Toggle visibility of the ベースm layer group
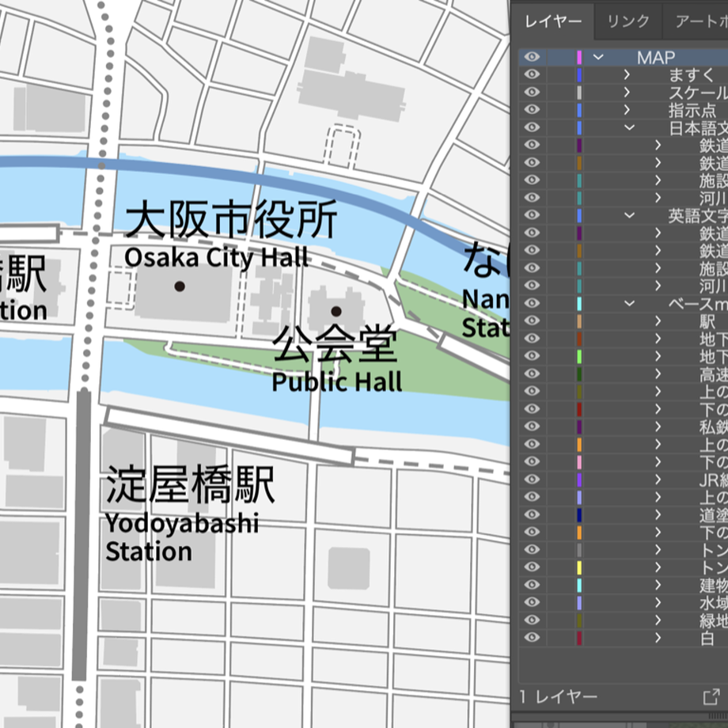The height and width of the screenshot is (728, 728). (532, 303)
